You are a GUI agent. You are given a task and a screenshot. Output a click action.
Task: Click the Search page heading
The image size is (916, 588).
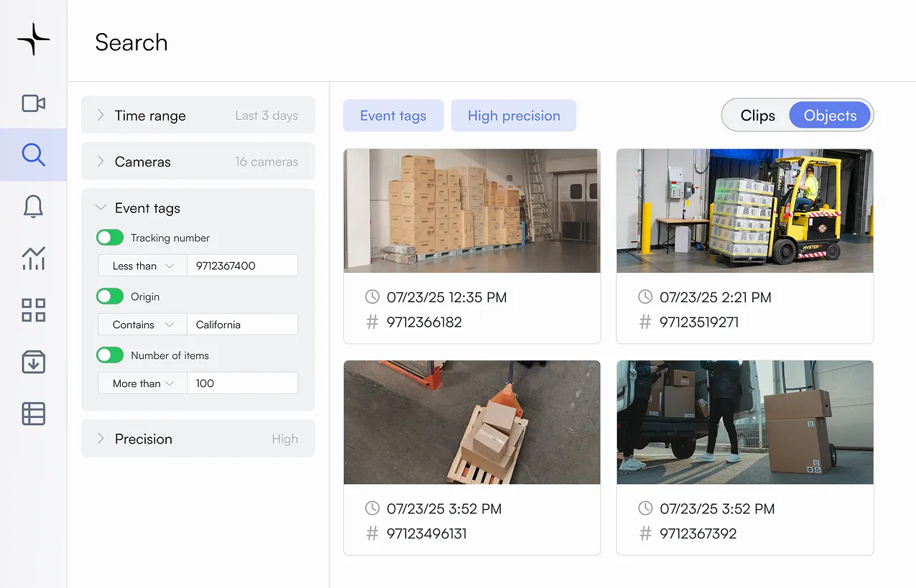click(131, 42)
